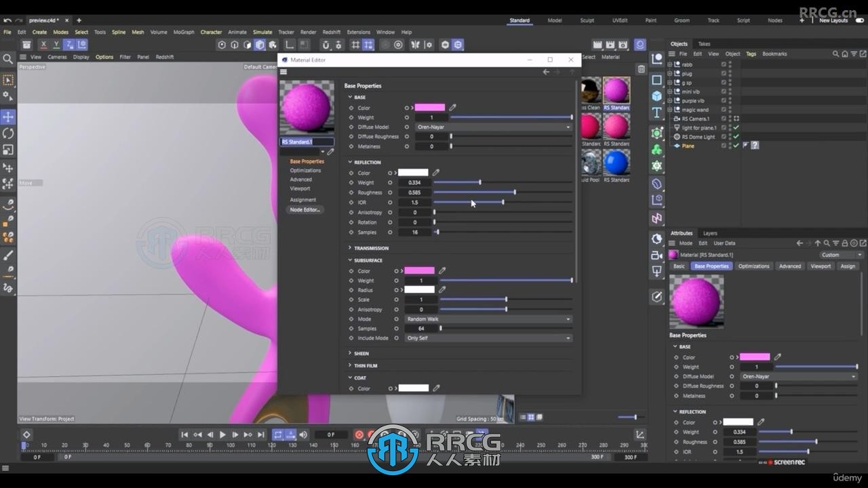Select the Move tool in left toolbar
The width and height of the screenshot is (868, 488).
[8, 117]
